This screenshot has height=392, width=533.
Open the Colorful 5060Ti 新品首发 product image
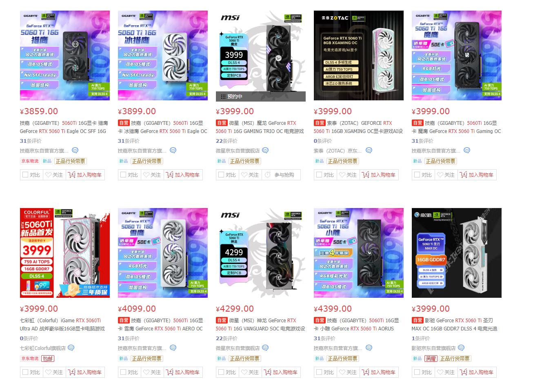pyautogui.click(x=64, y=253)
